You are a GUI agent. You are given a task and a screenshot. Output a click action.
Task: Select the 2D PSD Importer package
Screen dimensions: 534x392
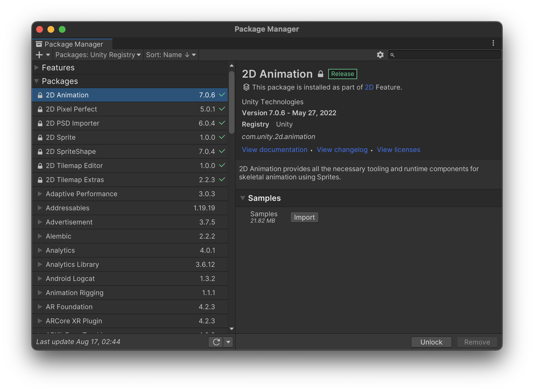click(x=130, y=123)
